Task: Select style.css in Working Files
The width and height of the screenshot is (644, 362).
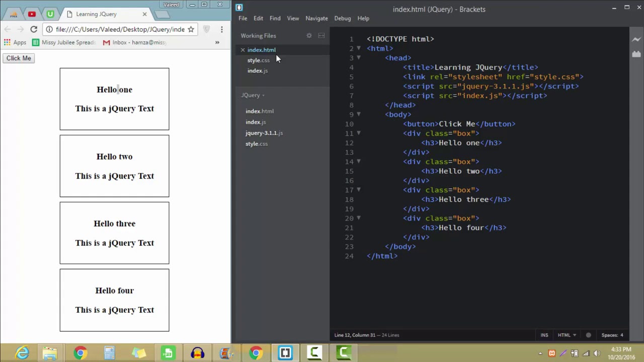Action: (x=258, y=60)
